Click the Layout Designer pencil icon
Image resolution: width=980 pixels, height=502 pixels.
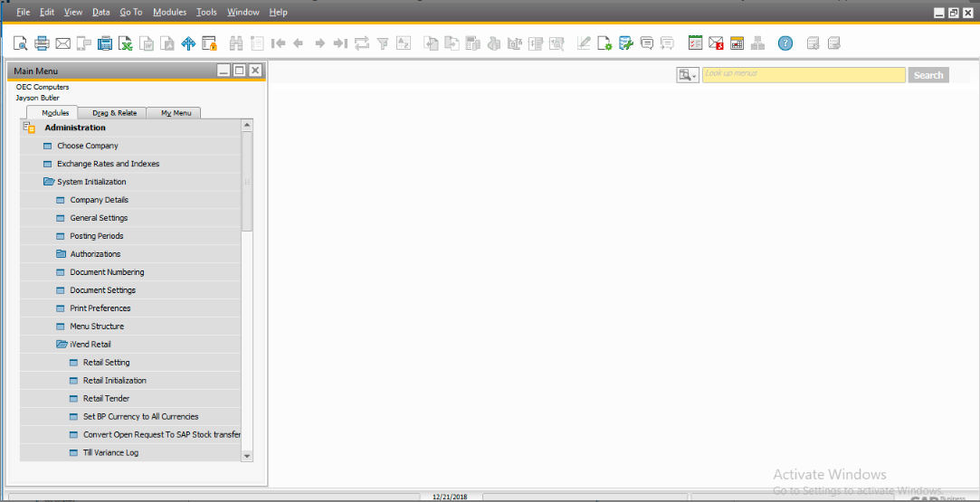(584, 43)
